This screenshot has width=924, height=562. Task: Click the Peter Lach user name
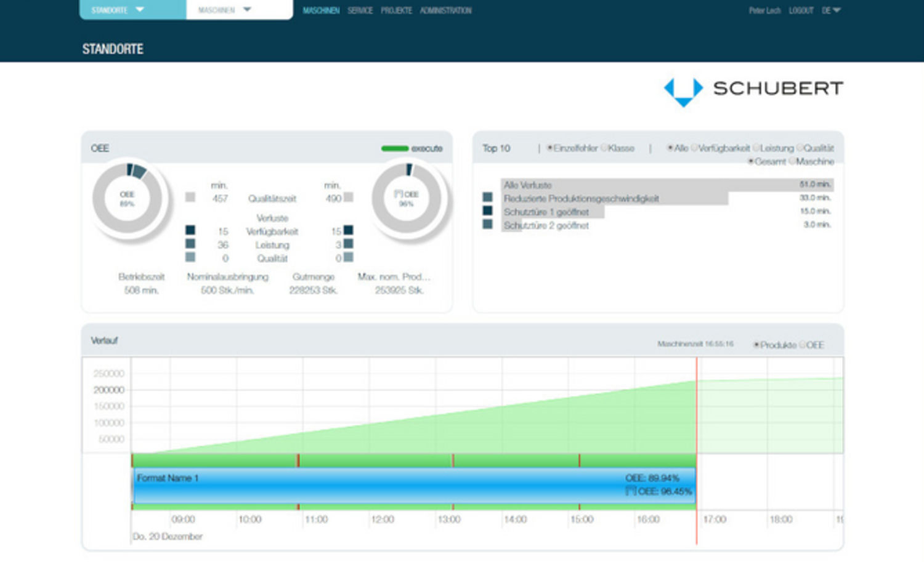[x=764, y=10]
